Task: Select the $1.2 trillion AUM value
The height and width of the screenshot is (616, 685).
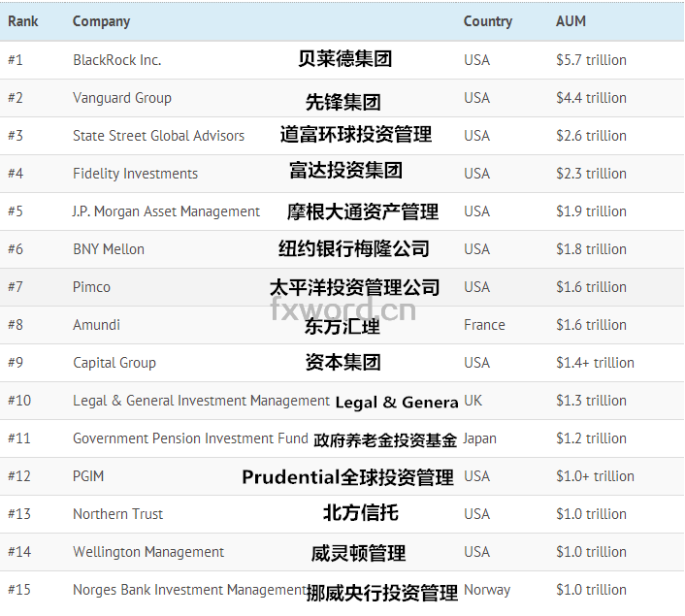Action: 591,438
